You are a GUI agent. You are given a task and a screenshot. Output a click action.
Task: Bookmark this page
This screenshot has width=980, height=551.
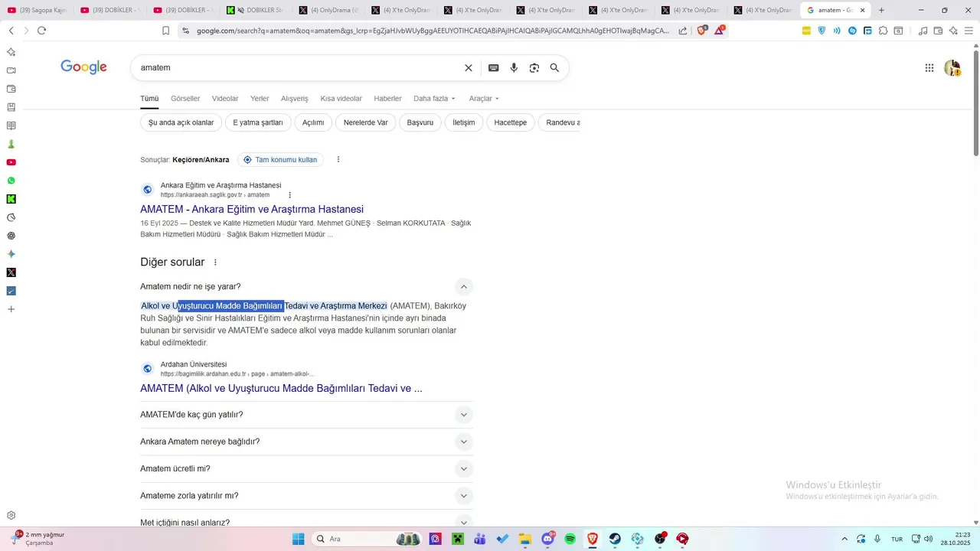coord(165,31)
